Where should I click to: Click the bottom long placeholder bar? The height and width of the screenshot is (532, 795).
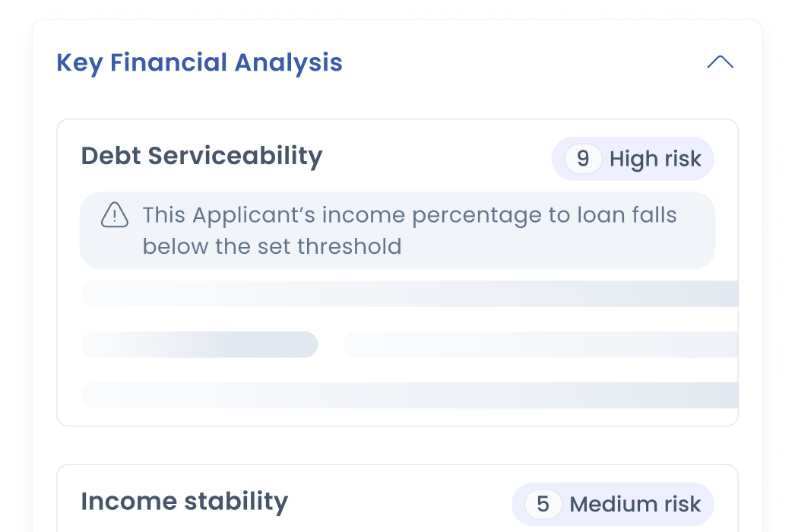tap(409, 395)
